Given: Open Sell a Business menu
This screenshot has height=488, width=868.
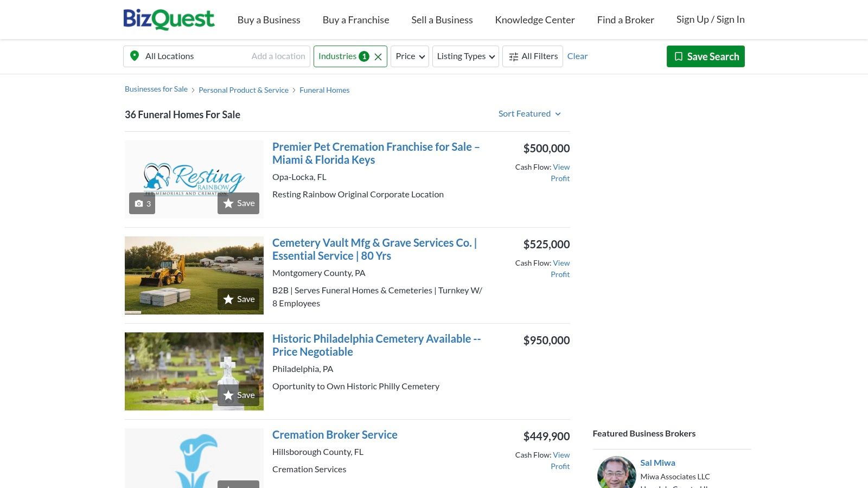Looking at the screenshot, I should pos(442,20).
